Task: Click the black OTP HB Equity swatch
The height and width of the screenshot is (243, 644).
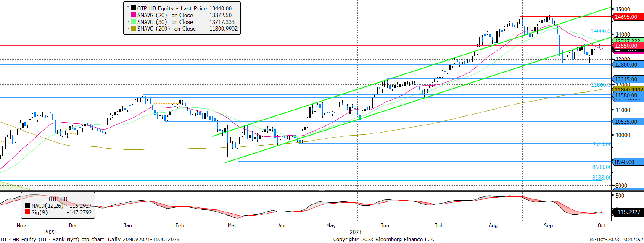Action: (x=133, y=8)
